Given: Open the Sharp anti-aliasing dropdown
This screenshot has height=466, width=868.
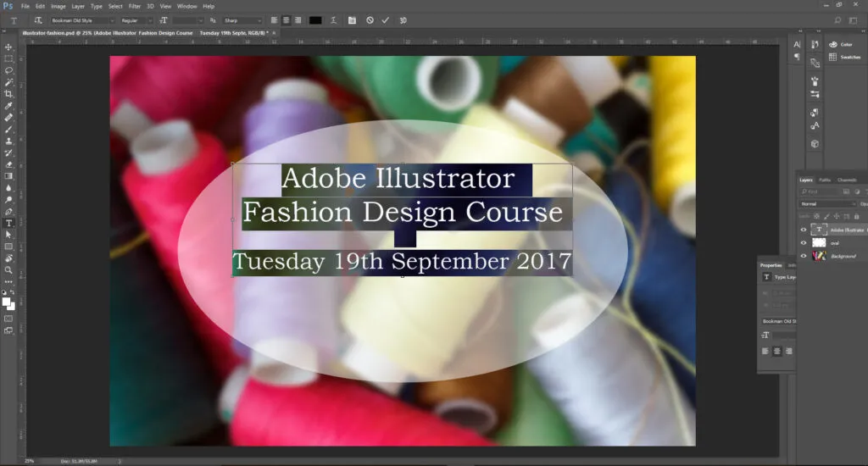Looking at the screenshot, I should coord(242,20).
